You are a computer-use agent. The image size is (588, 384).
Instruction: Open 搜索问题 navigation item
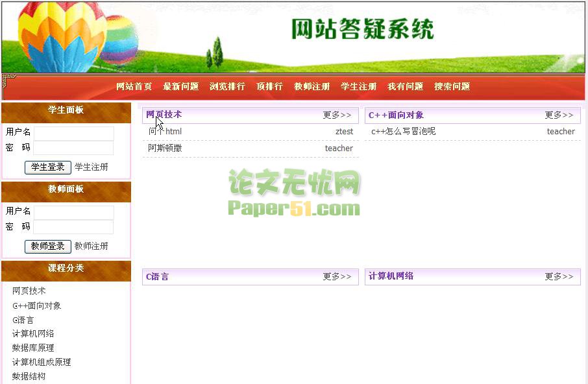click(x=452, y=86)
